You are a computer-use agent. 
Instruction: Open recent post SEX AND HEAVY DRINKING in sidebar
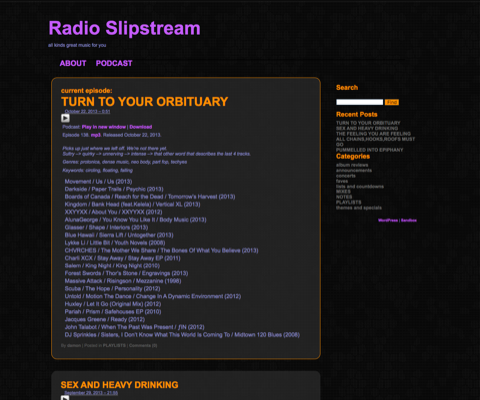[x=367, y=128]
